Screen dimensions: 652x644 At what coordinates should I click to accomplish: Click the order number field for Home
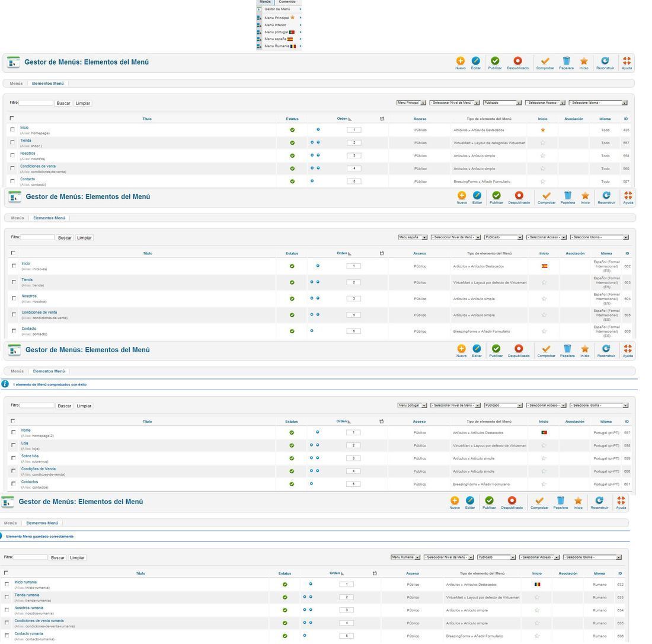pos(353,433)
